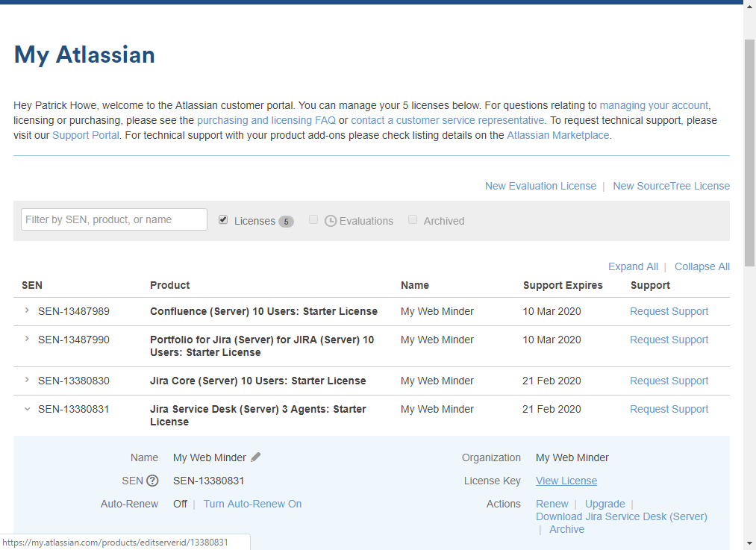Screen dimensions: 756x550
Task: Click product text Confluence (Server) 10 Users: Starter License
Action: 263,311
